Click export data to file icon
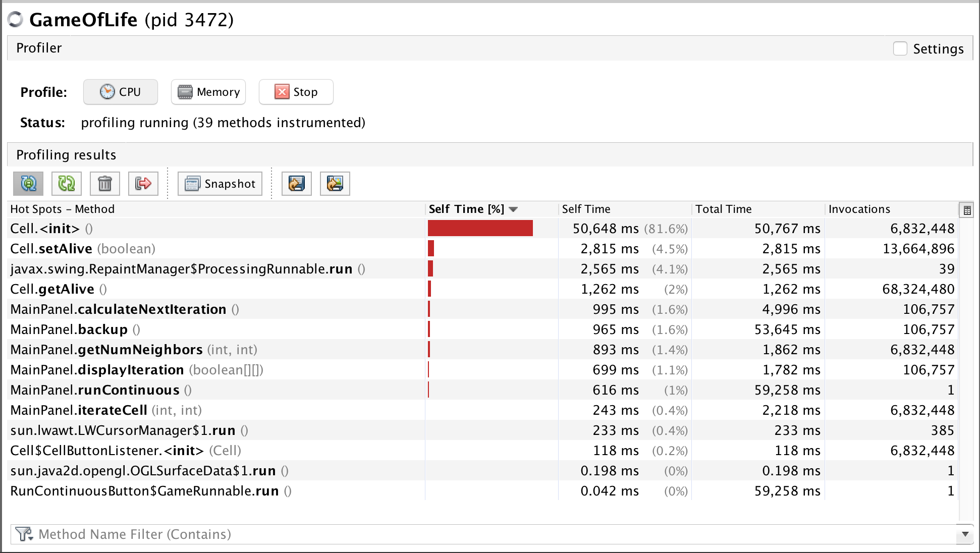The height and width of the screenshot is (553, 980). [297, 184]
